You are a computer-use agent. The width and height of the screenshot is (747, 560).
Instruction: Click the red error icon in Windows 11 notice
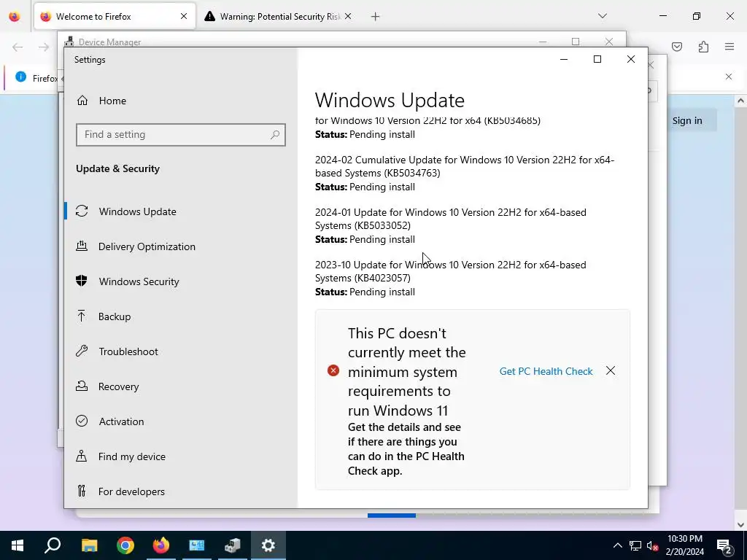coord(333,370)
